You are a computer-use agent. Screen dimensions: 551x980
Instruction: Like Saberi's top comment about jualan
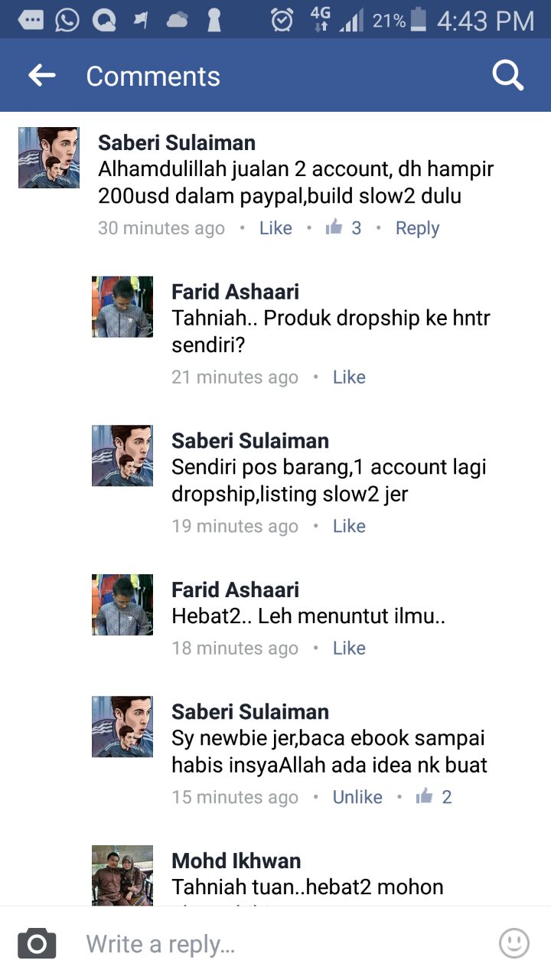point(275,228)
